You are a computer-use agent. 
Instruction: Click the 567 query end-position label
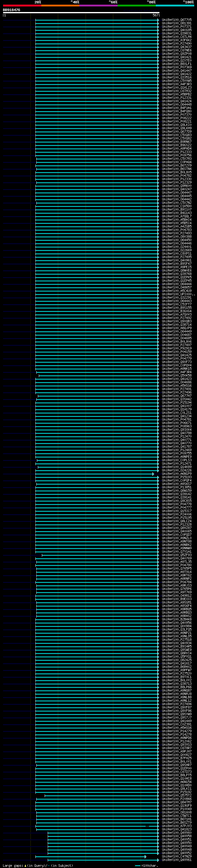155,15
